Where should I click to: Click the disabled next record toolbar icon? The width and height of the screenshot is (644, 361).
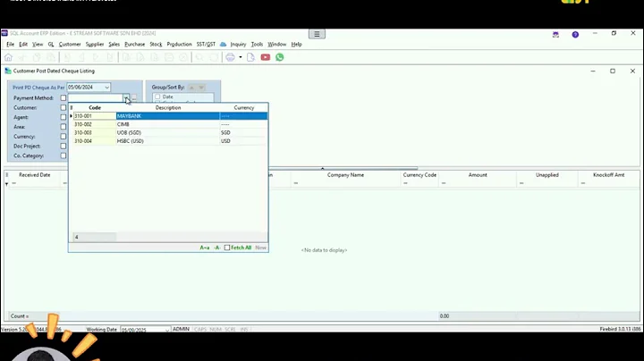tap(96, 57)
